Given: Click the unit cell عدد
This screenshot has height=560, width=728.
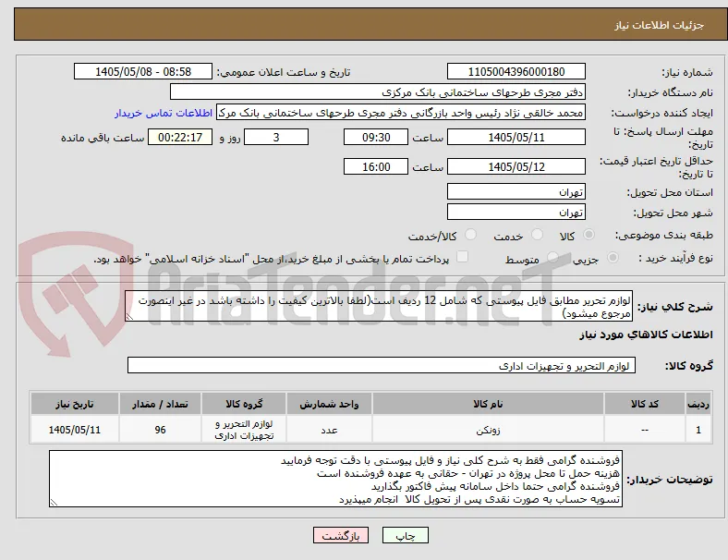Looking at the screenshot, I should click(329, 430).
